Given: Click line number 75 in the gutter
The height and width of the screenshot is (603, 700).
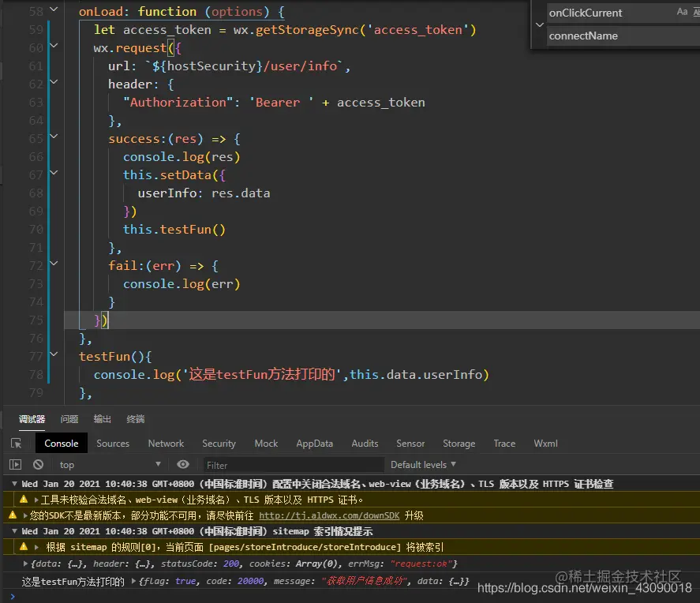Looking at the screenshot, I should point(36,320).
